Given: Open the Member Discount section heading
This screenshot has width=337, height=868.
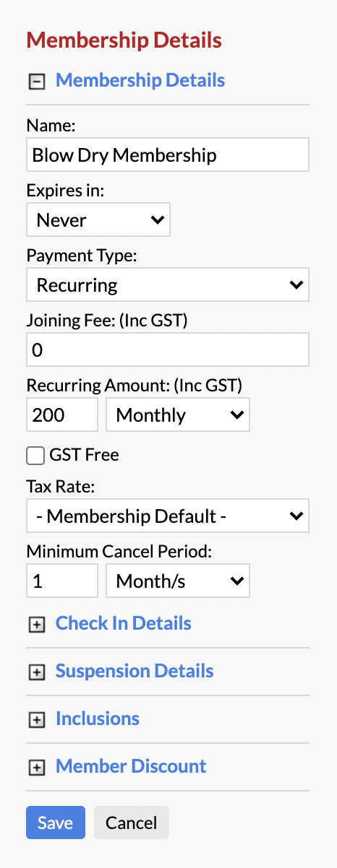Looking at the screenshot, I should click(131, 766).
